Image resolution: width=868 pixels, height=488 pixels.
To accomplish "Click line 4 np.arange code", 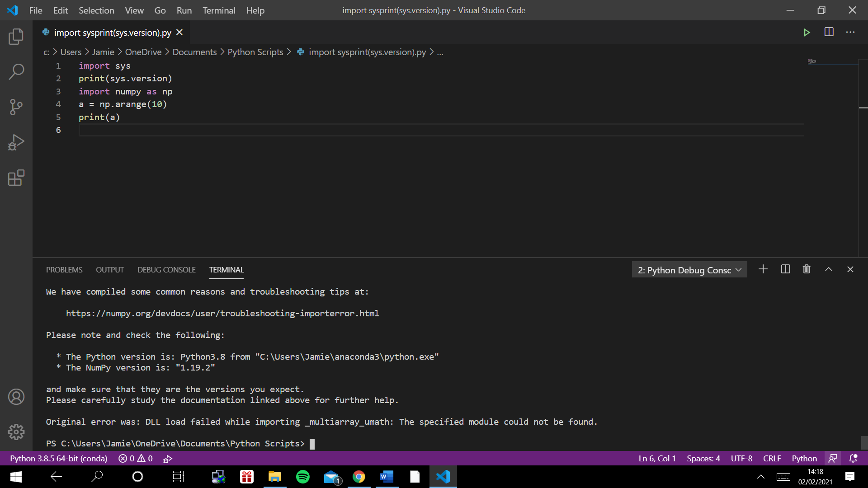I will click(123, 104).
